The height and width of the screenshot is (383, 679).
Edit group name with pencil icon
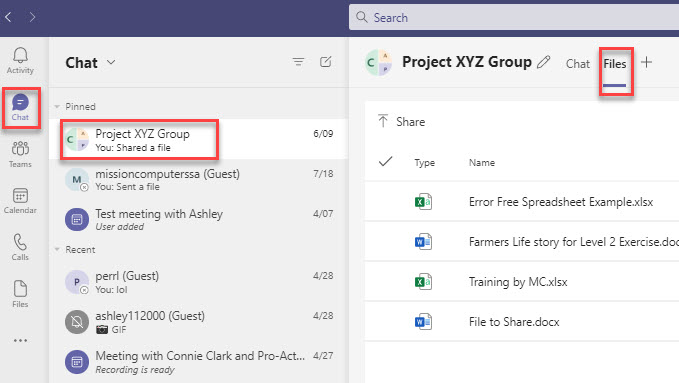click(543, 62)
